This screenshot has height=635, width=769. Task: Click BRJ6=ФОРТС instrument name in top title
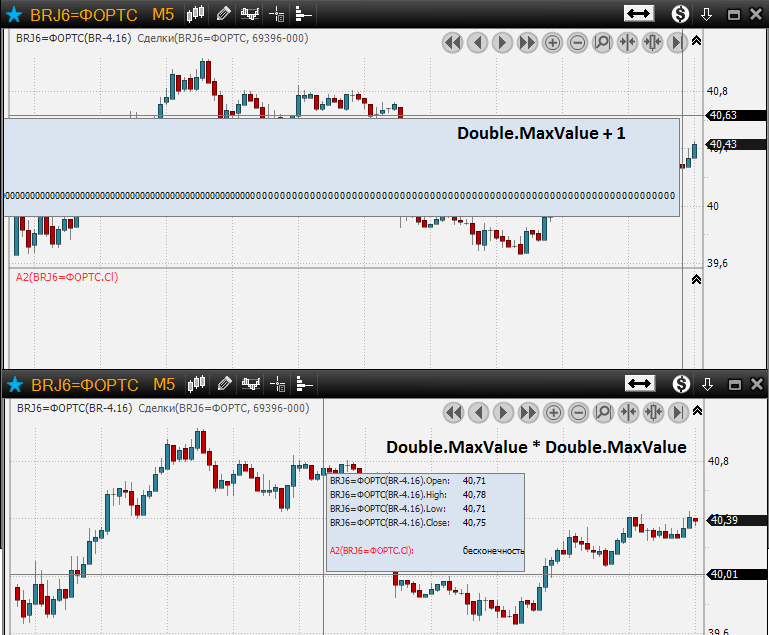pos(84,15)
